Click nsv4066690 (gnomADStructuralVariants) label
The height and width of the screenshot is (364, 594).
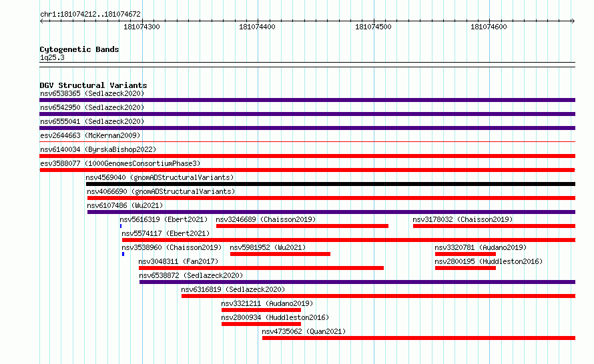pos(161,191)
